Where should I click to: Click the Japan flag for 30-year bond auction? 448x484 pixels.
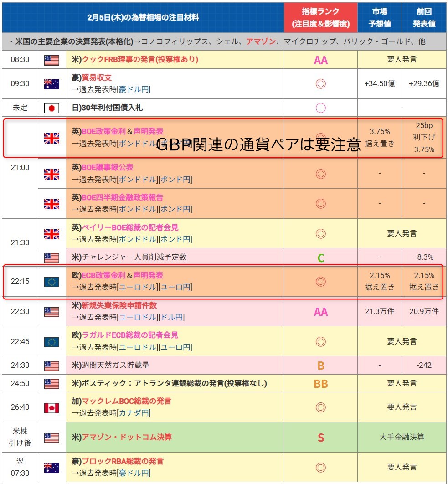(x=51, y=108)
